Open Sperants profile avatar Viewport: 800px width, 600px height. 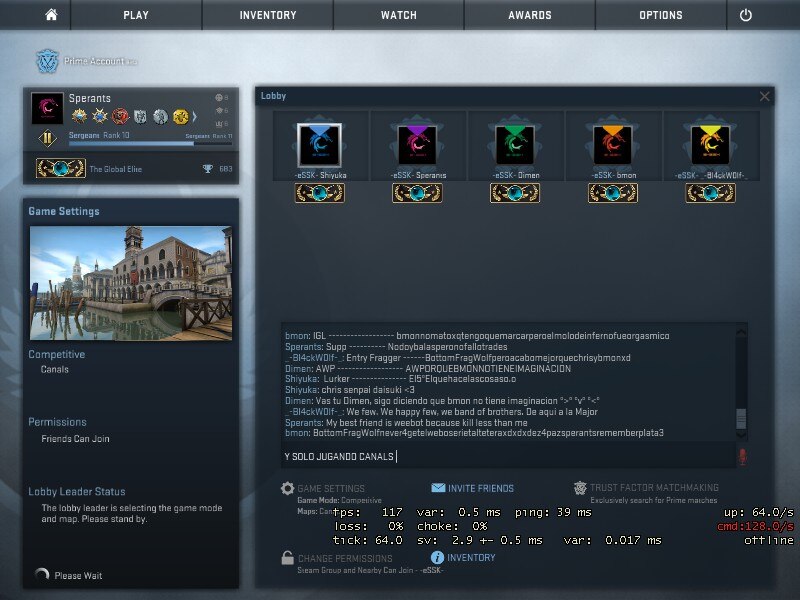point(47,108)
